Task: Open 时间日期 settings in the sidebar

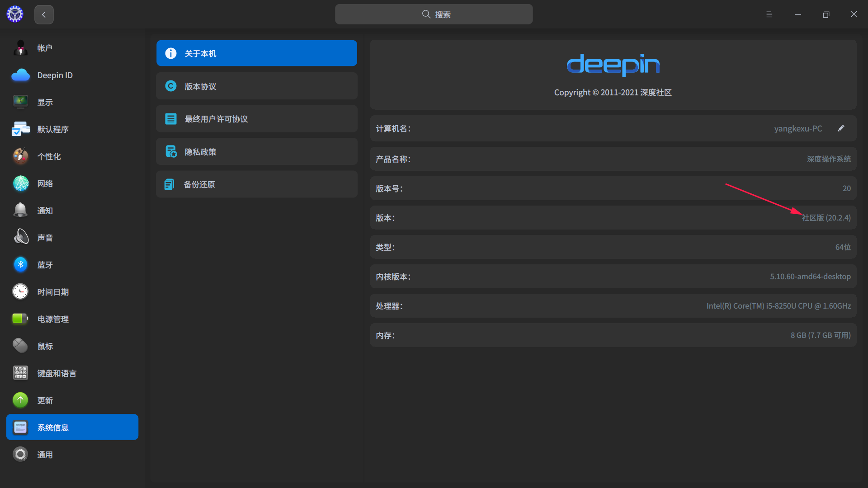Action: [53, 292]
